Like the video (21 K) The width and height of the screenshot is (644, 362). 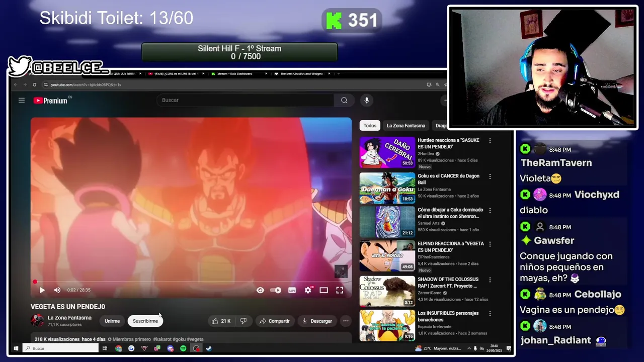pos(221,321)
